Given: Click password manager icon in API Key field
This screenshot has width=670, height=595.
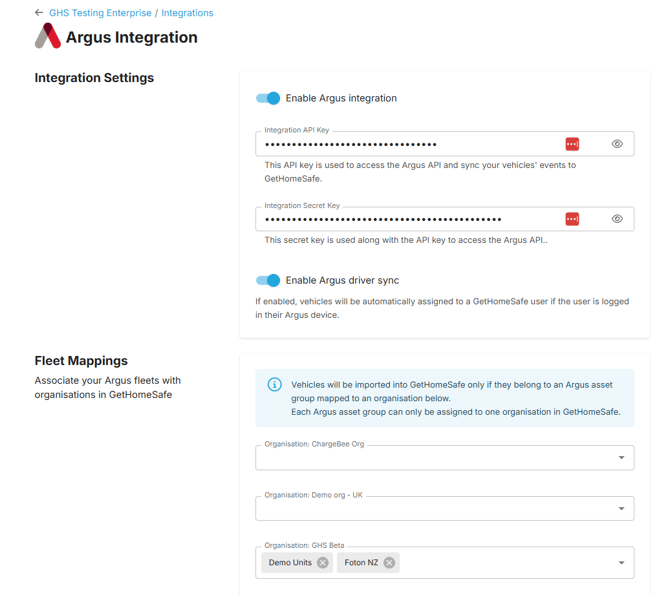Looking at the screenshot, I should pyautogui.click(x=572, y=144).
